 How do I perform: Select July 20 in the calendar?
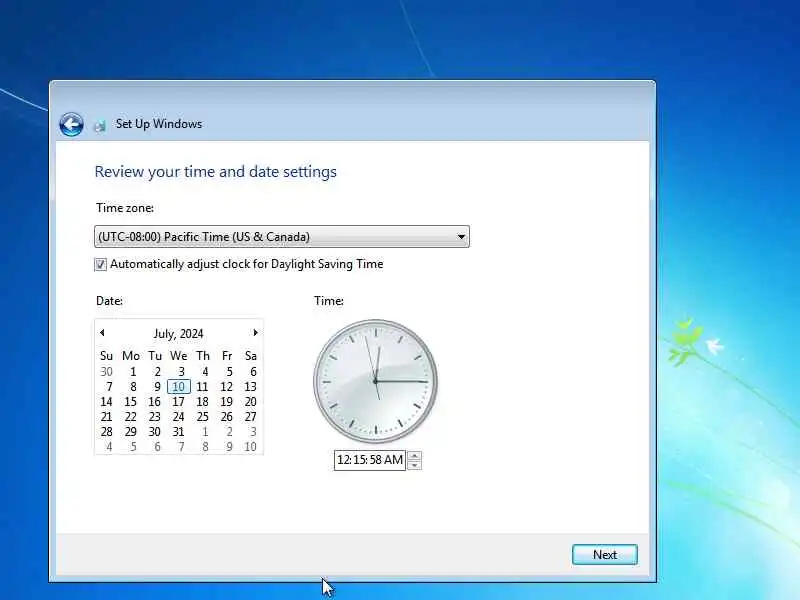[250, 402]
